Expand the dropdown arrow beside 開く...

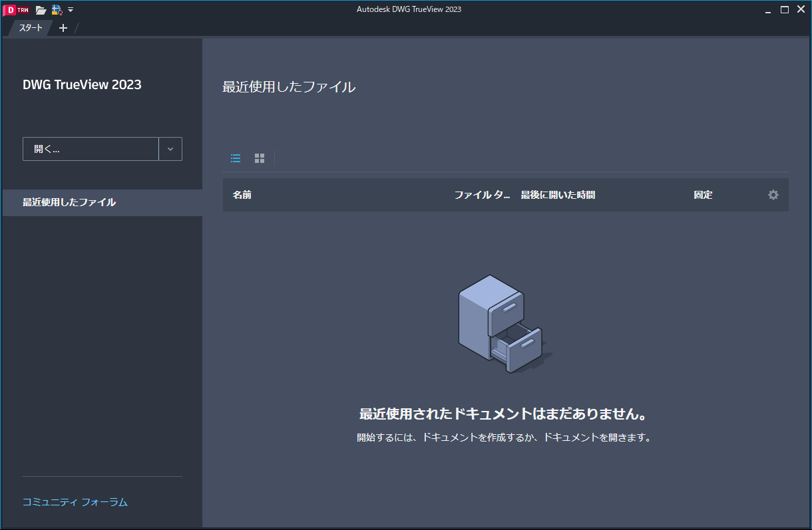170,149
